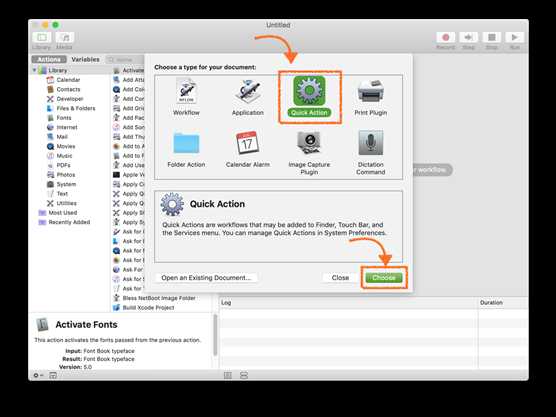Select the Dictation Command microphone icon

(x=371, y=143)
